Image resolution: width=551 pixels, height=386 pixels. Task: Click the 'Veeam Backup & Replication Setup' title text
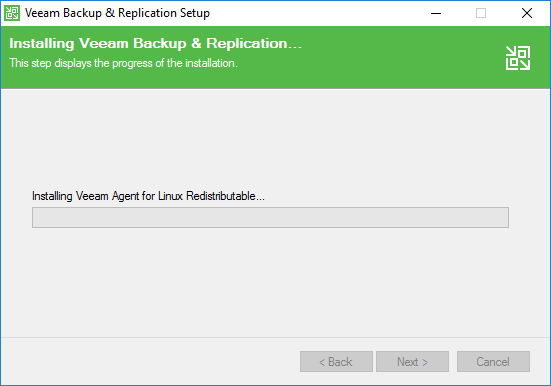[117, 13]
